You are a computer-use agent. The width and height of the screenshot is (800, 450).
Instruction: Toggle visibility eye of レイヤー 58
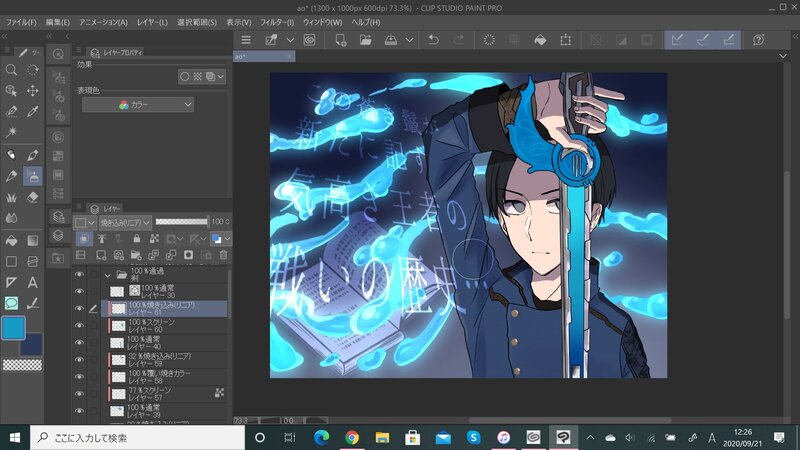tap(79, 377)
